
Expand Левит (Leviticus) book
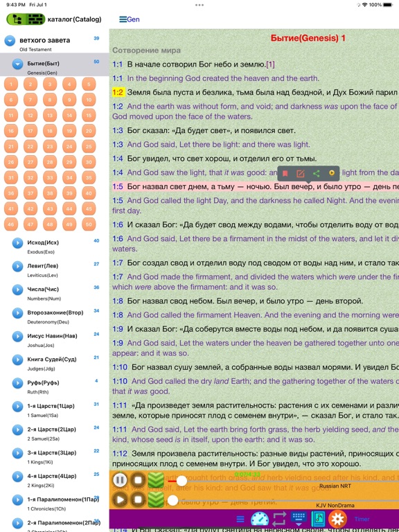point(17,266)
